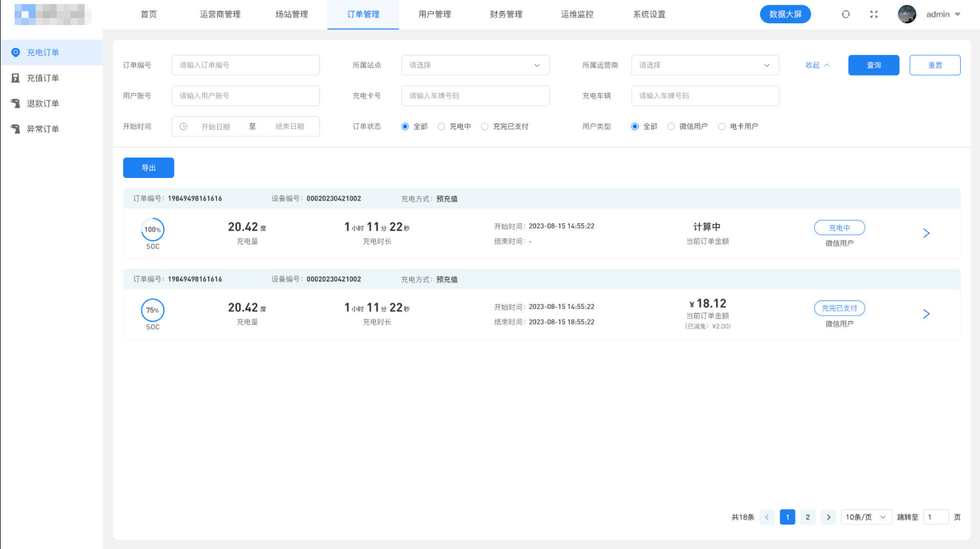This screenshot has width=980, height=549.
Task: Open the 用户管理 tab
Action: 435,14
